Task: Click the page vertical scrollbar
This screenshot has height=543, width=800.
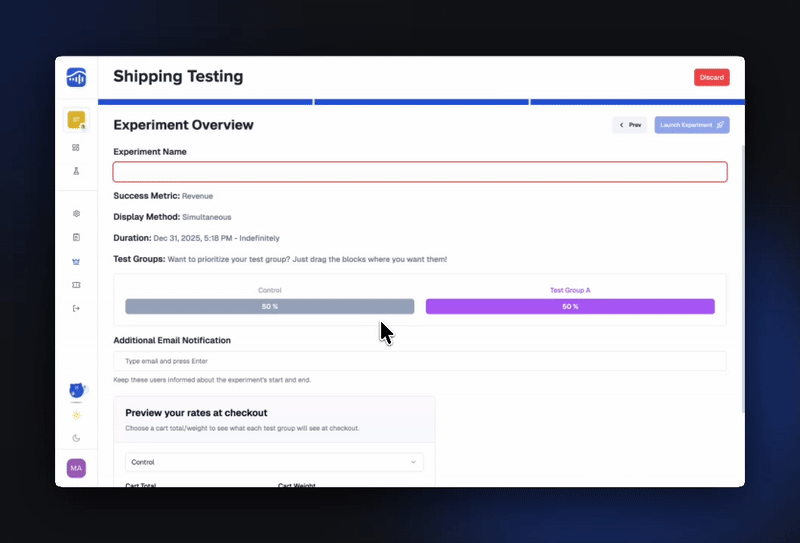Action: [x=743, y=279]
